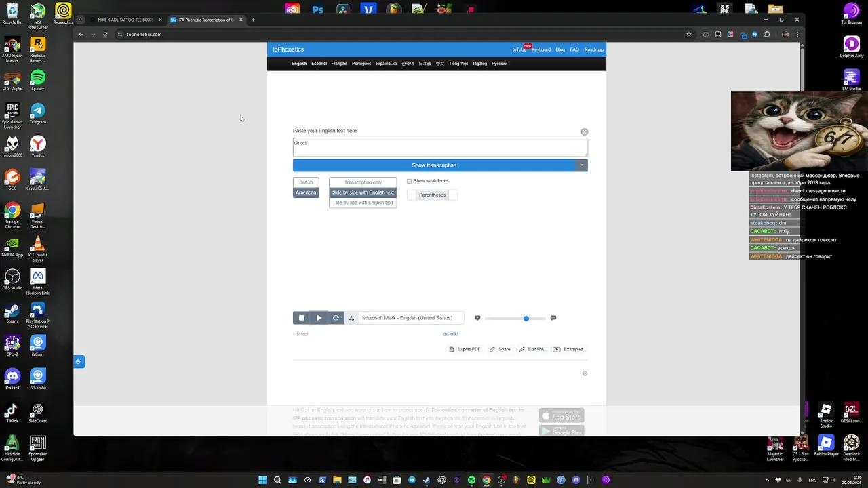Choose Side by side with English text
The image size is (868, 488).
coord(363,192)
